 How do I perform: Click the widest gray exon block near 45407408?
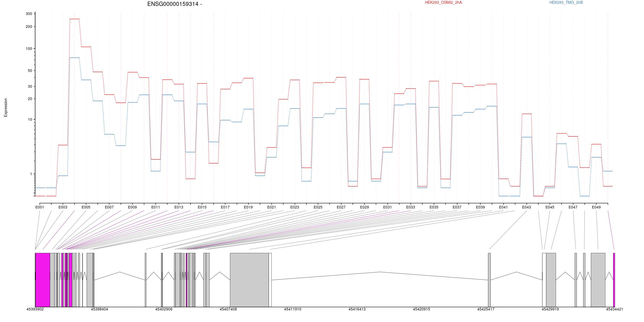pyautogui.click(x=249, y=280)
